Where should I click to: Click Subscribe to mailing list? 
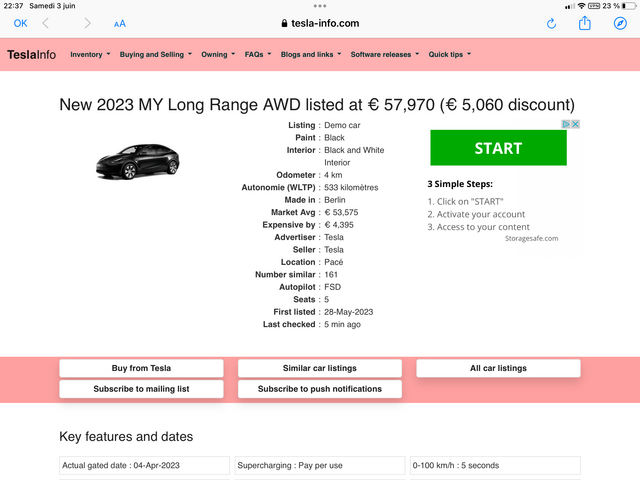coord(141,389)
